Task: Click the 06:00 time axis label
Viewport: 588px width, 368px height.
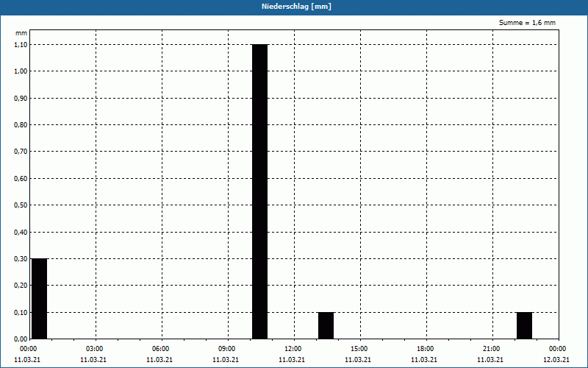Action: (160, 349)
